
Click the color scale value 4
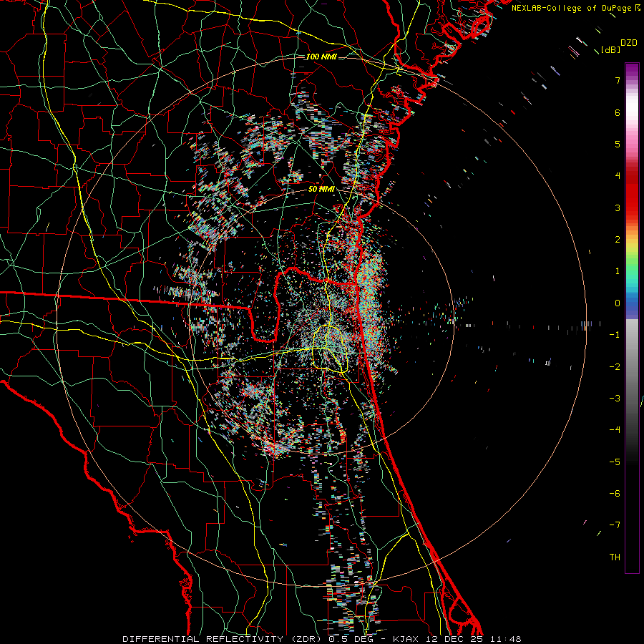pos(618,176)
